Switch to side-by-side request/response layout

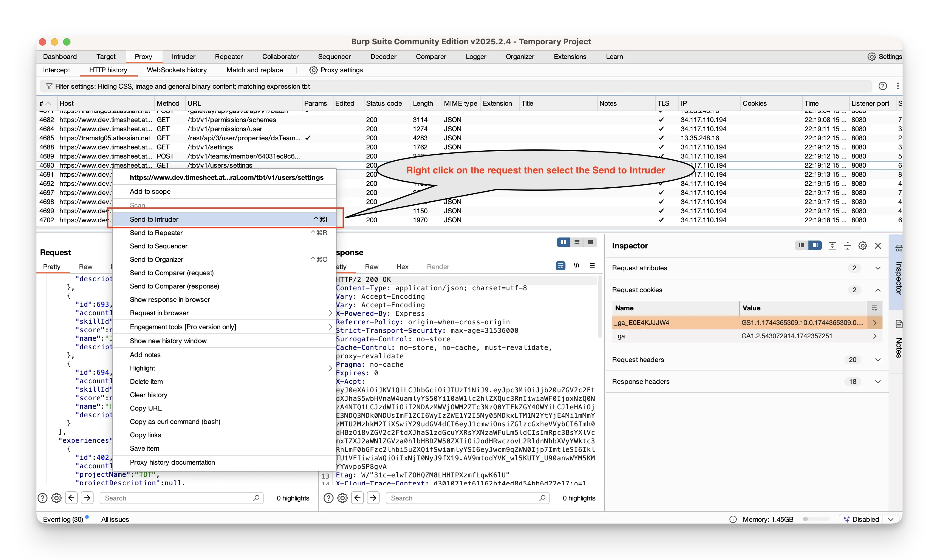(563, 242)
